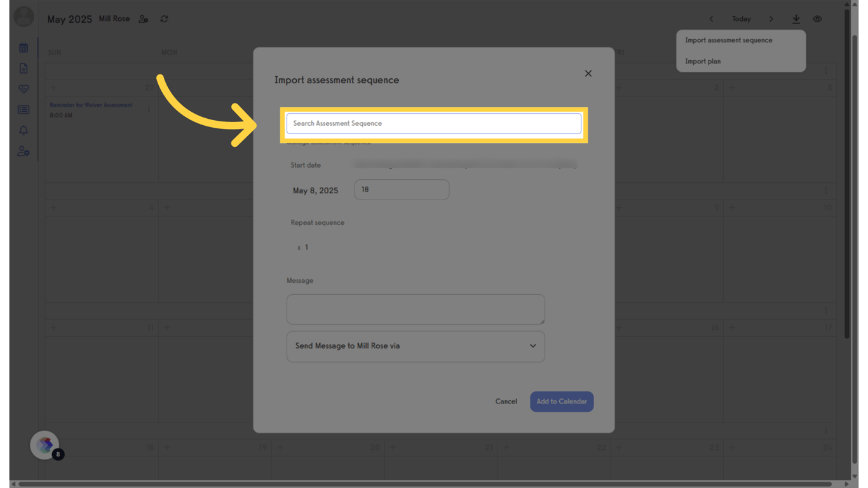Toggle the eye visibility icon in the toolbar
This screenshot has height=488, width=868.
818,19
